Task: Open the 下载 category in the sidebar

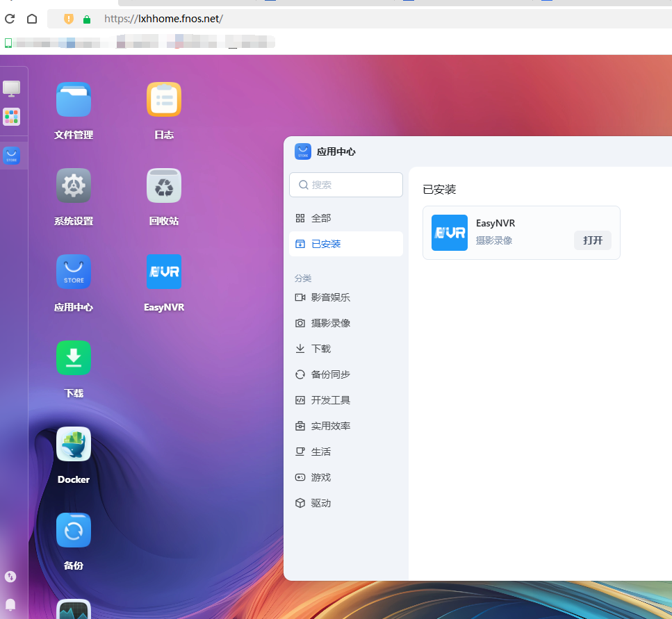Action: point(346,349)
